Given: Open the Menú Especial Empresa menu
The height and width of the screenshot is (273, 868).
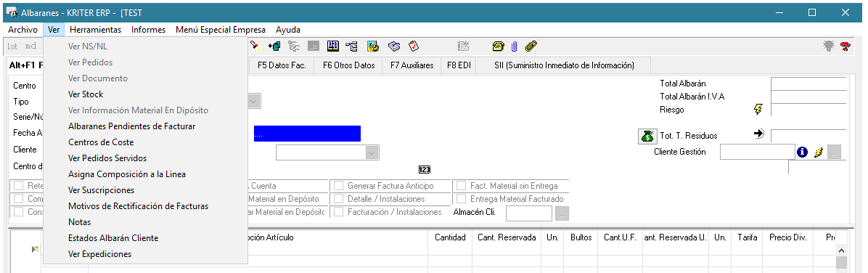Looking at the screenshot, I should (x=221, y=30).
